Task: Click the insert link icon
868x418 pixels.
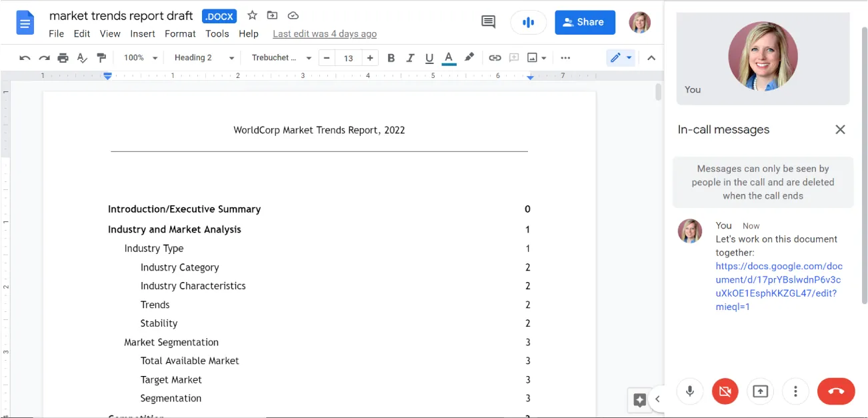Action: coord(494,58)
